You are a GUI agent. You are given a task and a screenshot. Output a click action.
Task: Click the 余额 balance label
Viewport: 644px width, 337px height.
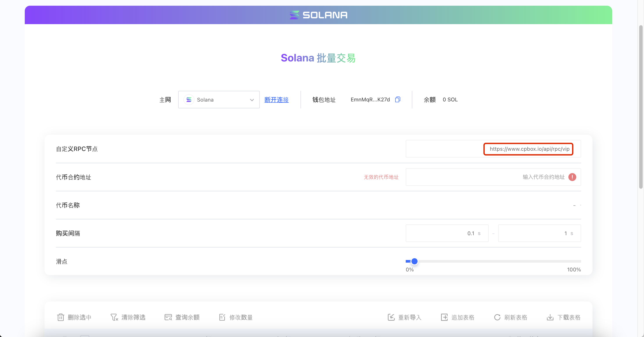click(x=429, y=100)
